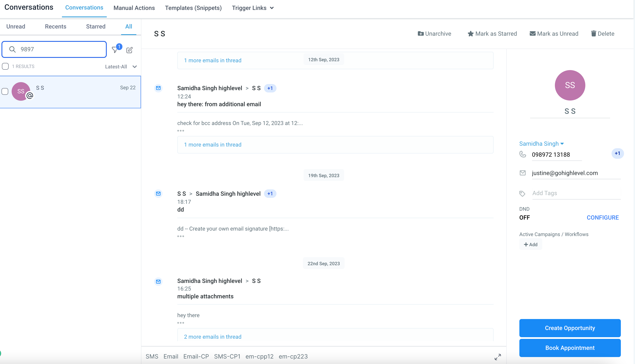Expand '2 more emails in thread'
This screenshot has height=364, width=635.
click(212, 337)
